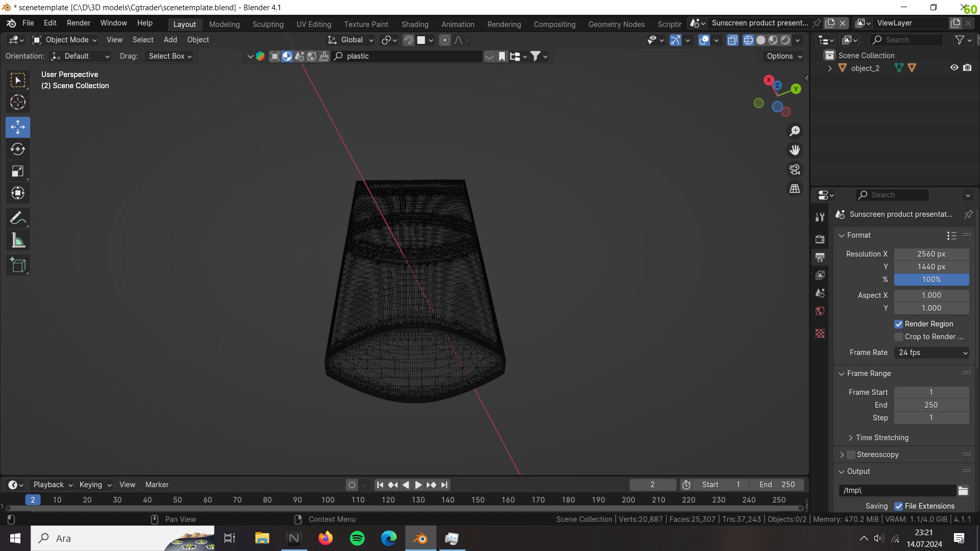
Task: Open the Output properties tab
Action: click(820, 257)
